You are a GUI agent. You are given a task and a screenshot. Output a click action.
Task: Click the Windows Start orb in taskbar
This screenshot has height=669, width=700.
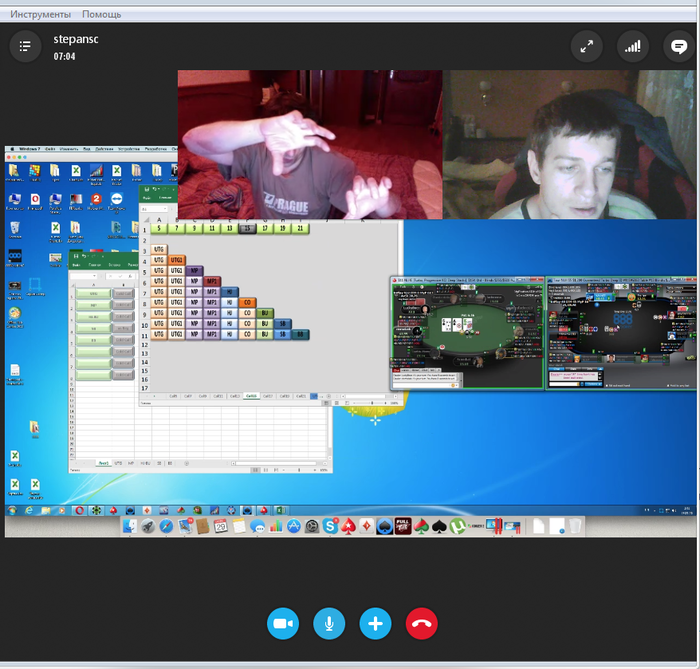tap(12, 510)
